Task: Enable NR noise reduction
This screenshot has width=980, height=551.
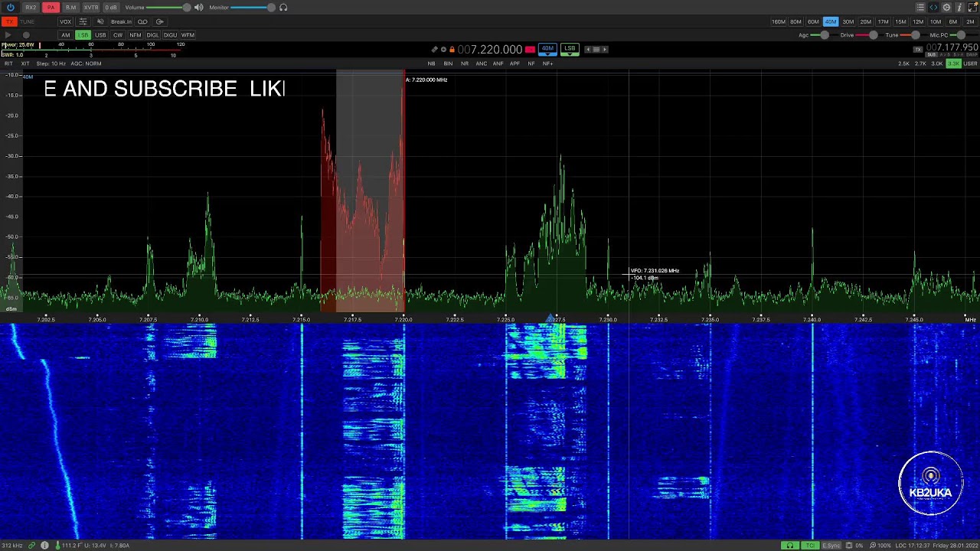Action: pos(465,64)
